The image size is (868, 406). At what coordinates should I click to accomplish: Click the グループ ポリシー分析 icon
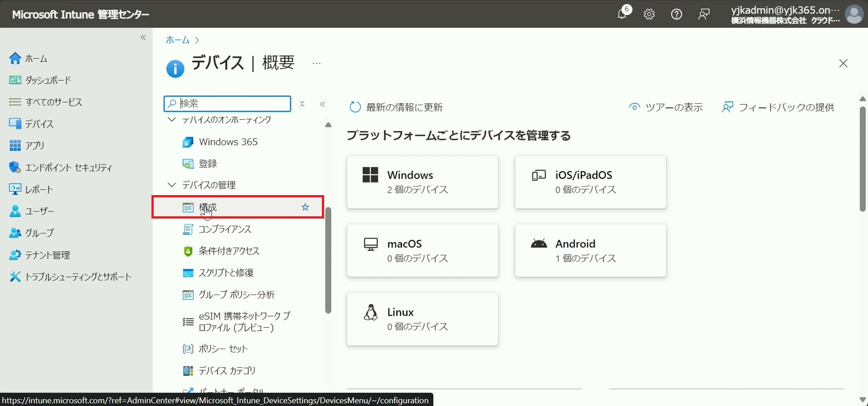[x=188, y=295]
